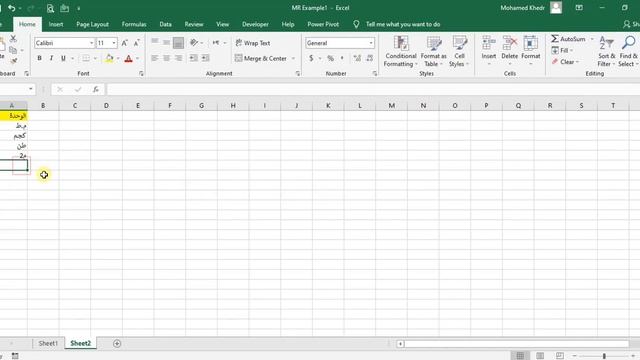Viewport: 640px width, 360px height.
Task: Click the Insert Function fx icon
Action: pyautogui.click(x=96, y=89)
